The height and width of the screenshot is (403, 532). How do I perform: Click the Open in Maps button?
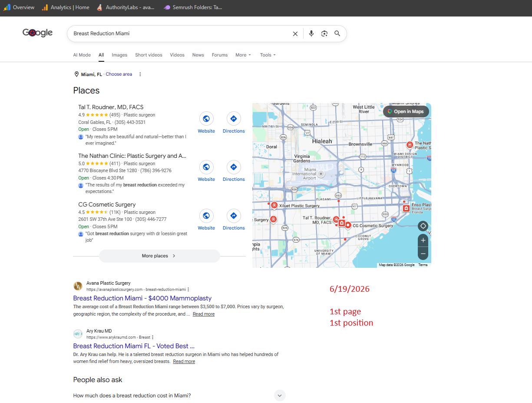pyautogui.click(x=406, y=111)
